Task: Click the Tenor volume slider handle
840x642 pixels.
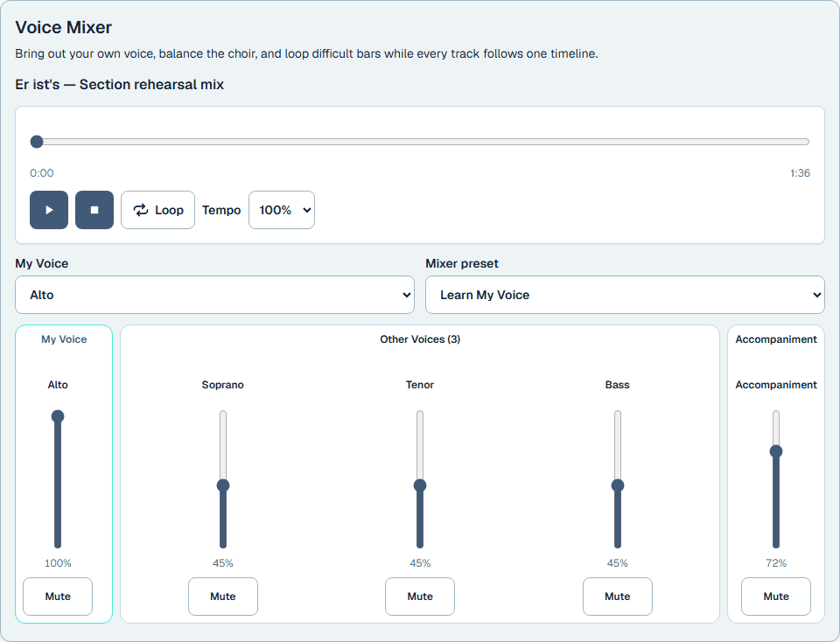Action: point(420,485)
